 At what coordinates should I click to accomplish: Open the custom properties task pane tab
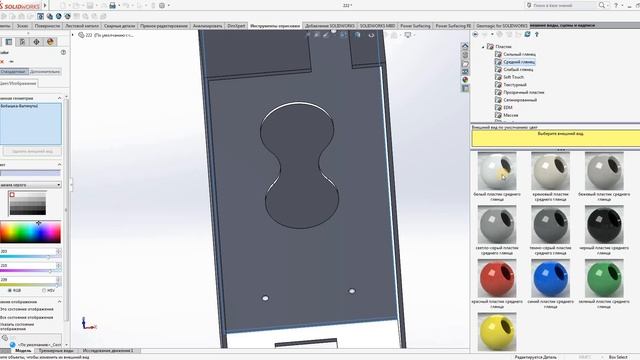click(x=465, y=88)
